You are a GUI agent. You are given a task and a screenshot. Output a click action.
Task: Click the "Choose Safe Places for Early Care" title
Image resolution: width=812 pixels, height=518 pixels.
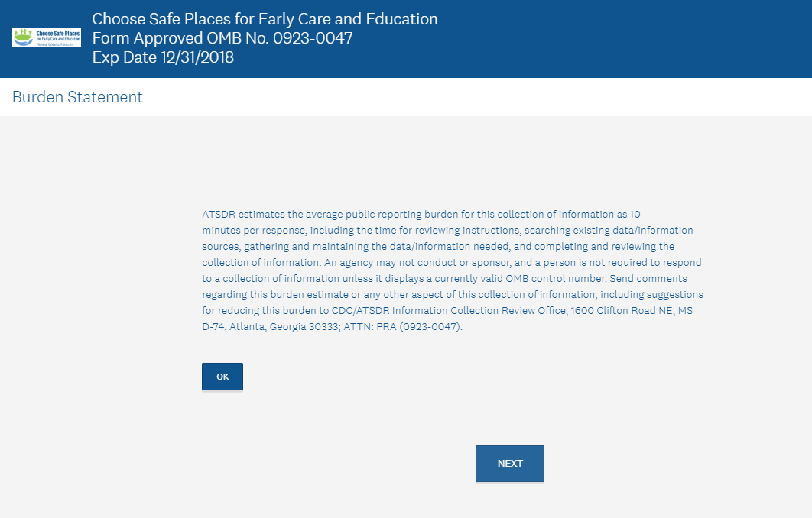pyautogui.click(x=265, y=19)
